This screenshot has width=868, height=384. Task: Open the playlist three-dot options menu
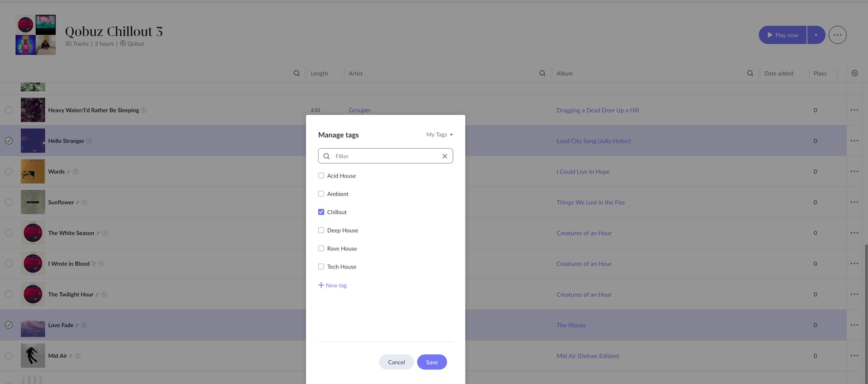click(837, 35)
